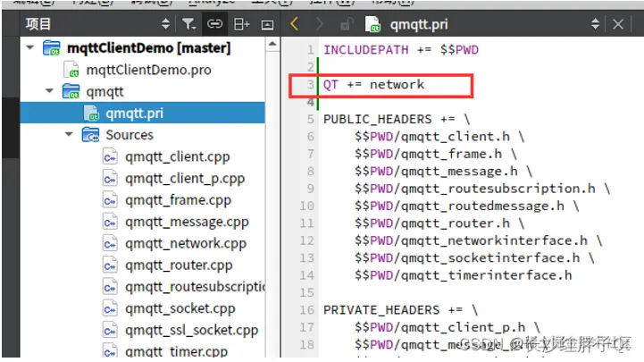Open qmqtt_network.cpp

(x=186, y=243)
